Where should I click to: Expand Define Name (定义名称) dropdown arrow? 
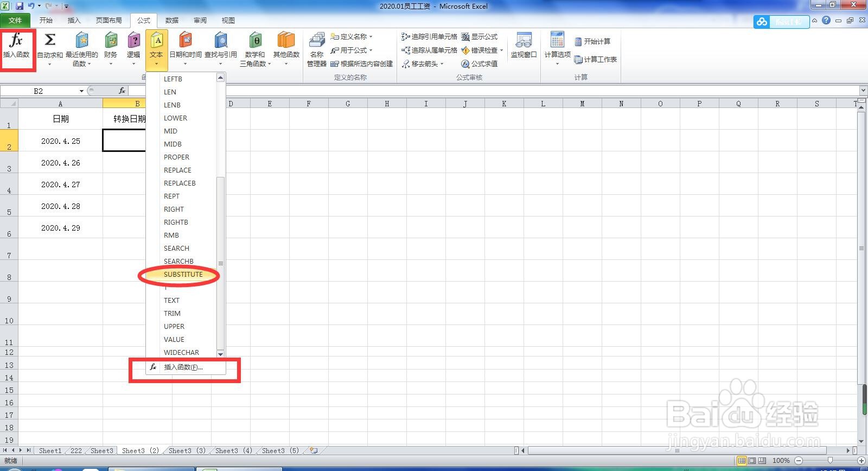(x=371, y=37)
